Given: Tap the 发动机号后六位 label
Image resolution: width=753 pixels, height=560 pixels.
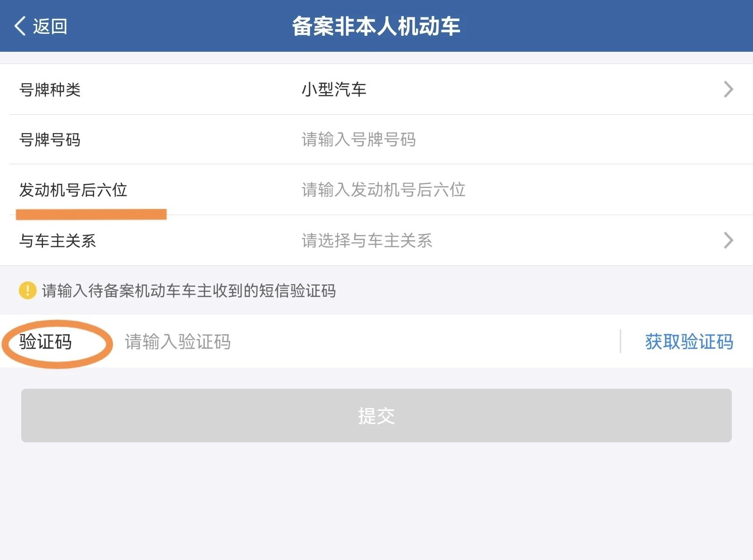Looking at the screenshot, I should [73, 190].
